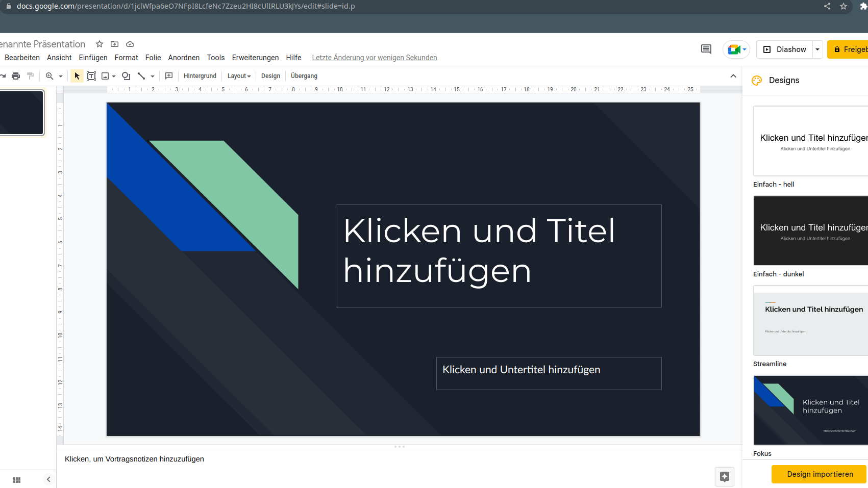The width and height of the screenshot is (868, 488).
Task: Open the insert image dropdown arrow
Action: point(114,76)
